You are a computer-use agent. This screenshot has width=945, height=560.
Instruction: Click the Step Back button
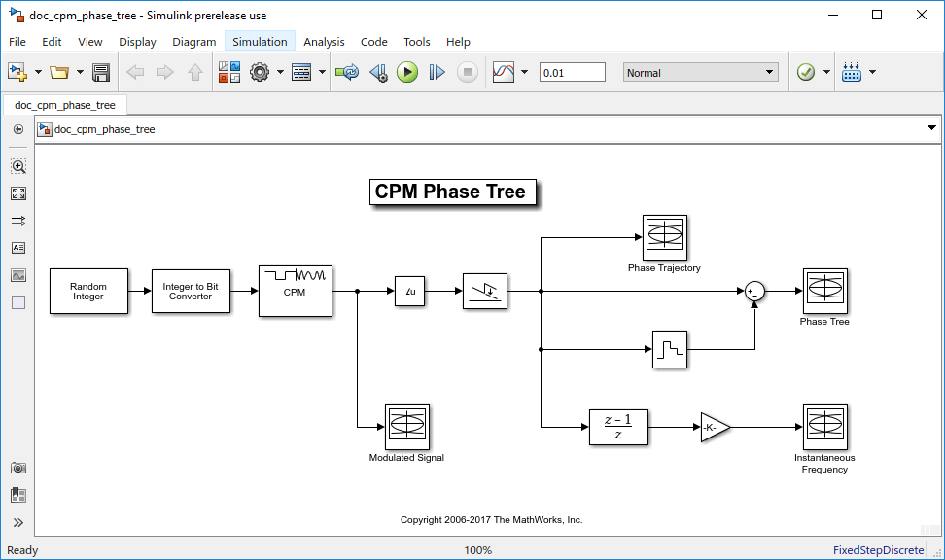(378, 72)
